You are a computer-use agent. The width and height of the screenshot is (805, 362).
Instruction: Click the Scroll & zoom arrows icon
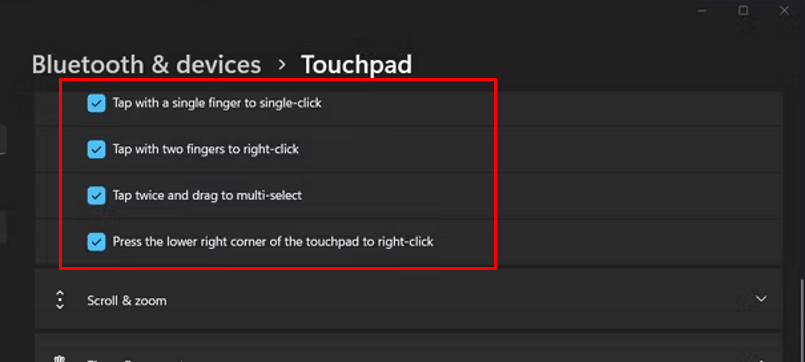60,300
